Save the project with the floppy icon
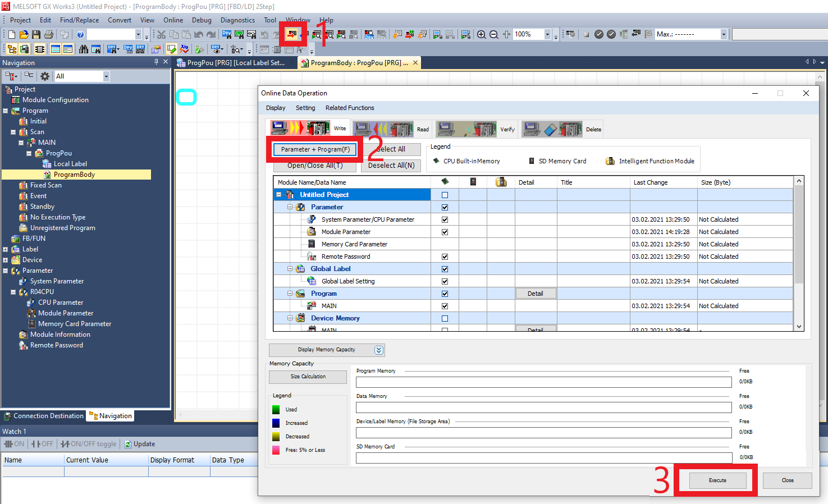 tap(36, 35)
